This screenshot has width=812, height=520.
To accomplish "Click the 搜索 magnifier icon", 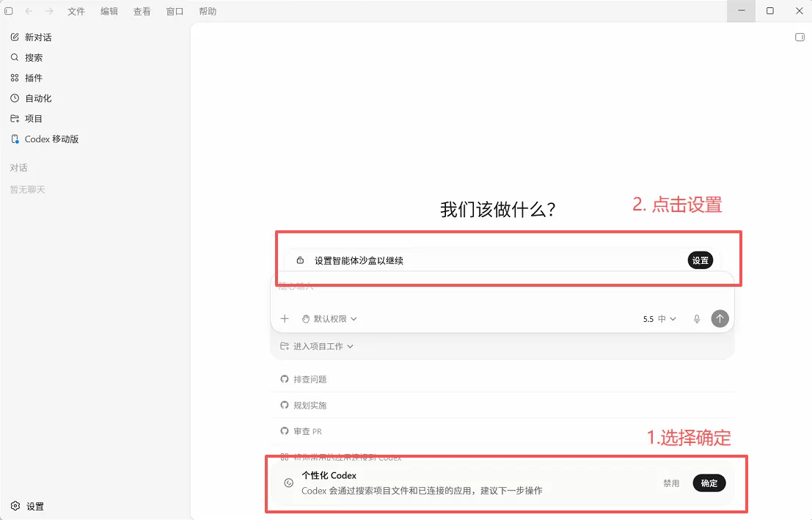I will tap(15, 57).
